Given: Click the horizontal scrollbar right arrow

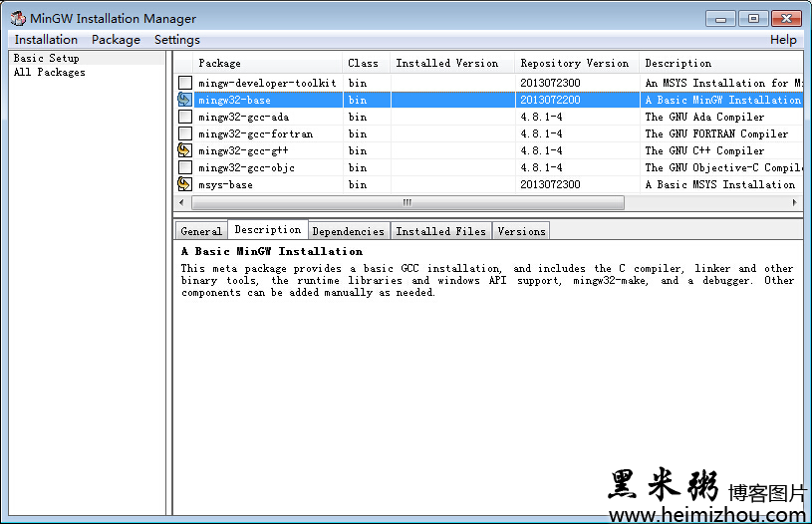Looking at the screenshot, I should pos(794,202).
